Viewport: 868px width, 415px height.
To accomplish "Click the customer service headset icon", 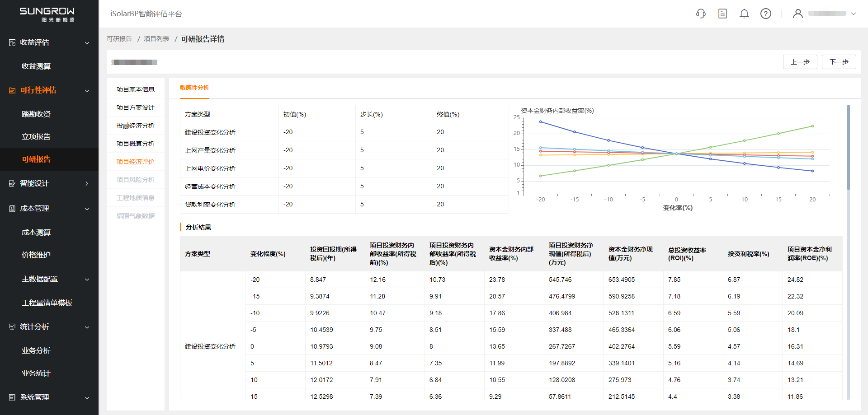I will point(701,14).
